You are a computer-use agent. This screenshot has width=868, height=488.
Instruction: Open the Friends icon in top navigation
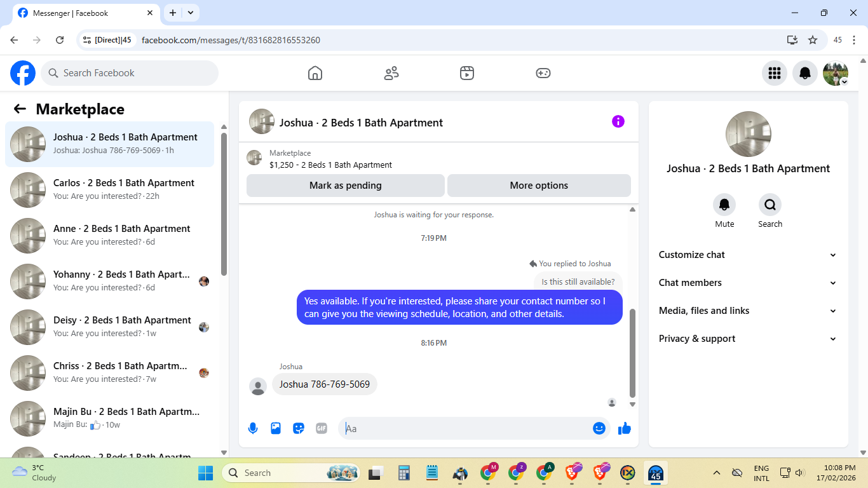click(391, 73)
